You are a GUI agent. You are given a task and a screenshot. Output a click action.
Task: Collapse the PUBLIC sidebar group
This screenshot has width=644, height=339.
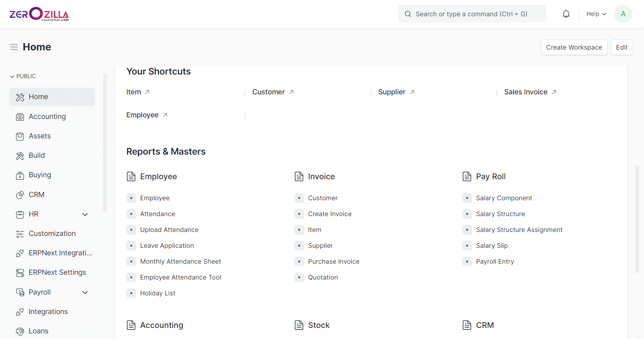[x=23, y=76]
